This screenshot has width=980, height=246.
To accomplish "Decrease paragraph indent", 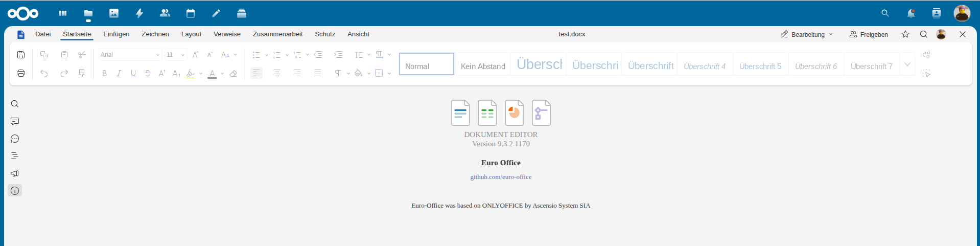I will pos(318,55).
